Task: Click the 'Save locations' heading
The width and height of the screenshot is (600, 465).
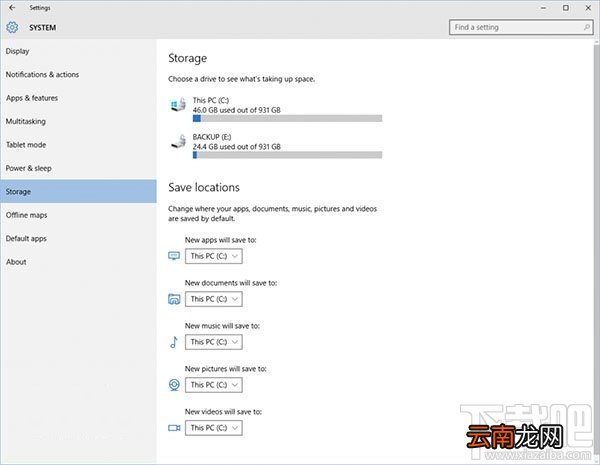Action: (204, 187)
